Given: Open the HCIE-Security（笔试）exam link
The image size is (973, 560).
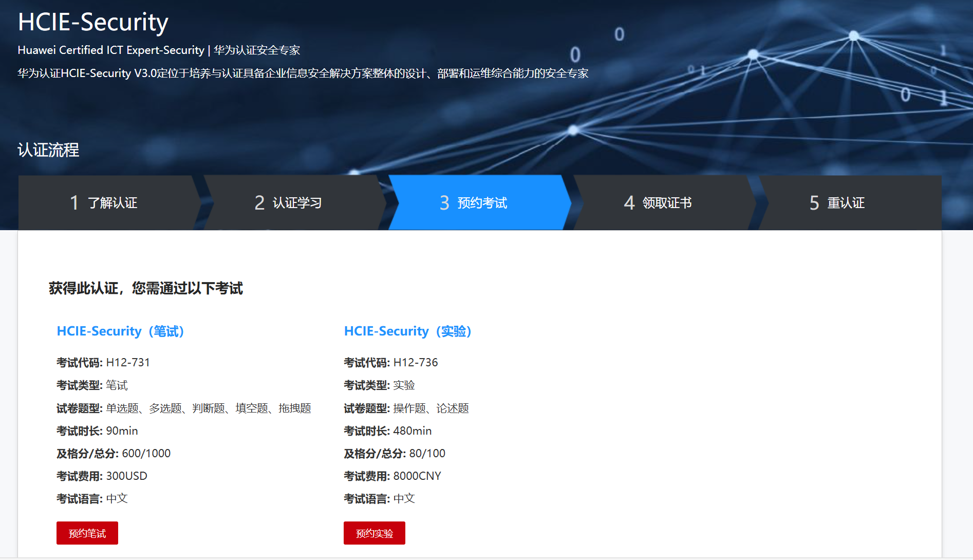Looking at the screenshot, I should [121, 331].
